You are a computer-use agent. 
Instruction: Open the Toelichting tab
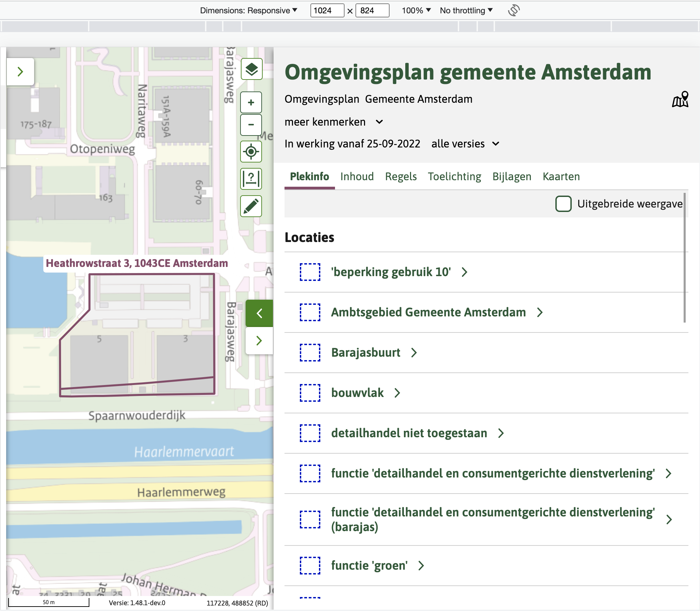[x=454, y=176]
